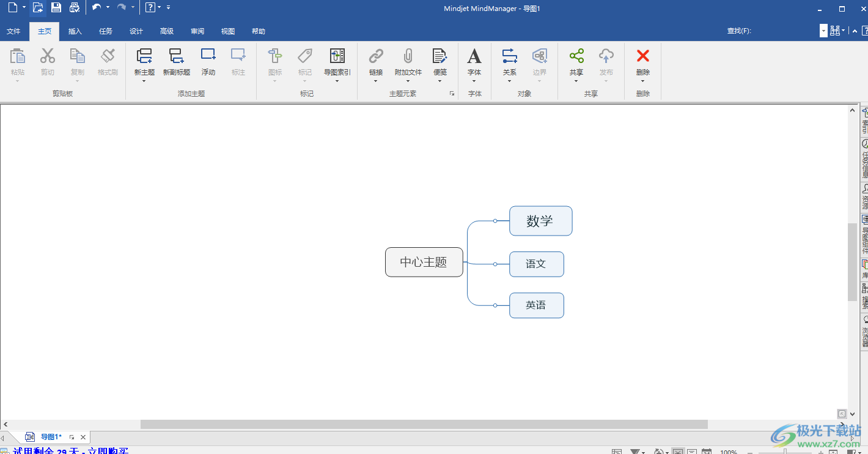Click the horizontal scrollbar thumb
Screen dimensions: 868x454
(x=424, y=424)
